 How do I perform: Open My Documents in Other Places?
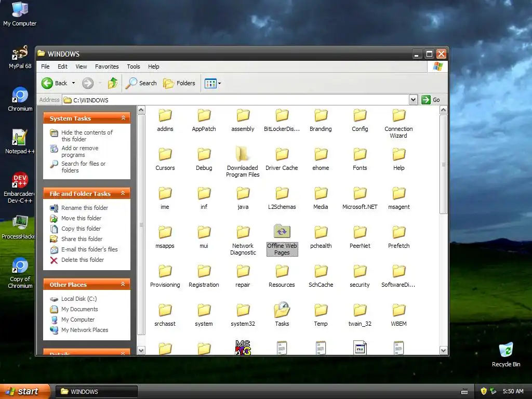[x=74, y=309]
